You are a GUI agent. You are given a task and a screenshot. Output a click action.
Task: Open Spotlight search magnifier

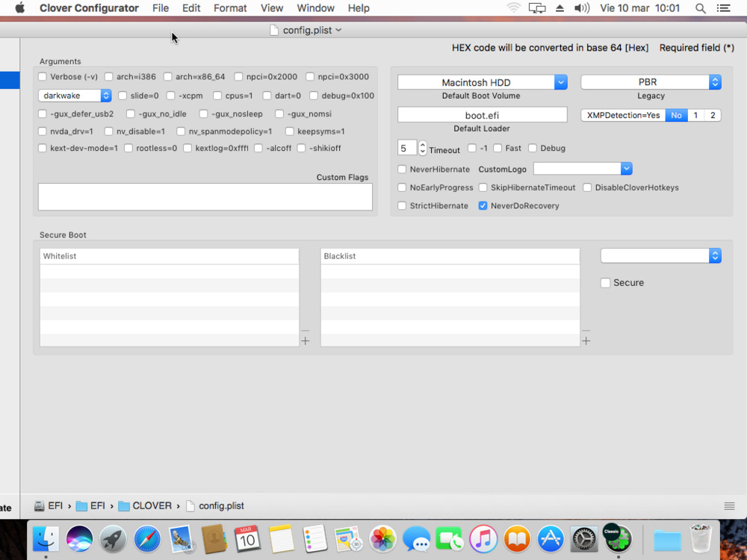[701, 8]
